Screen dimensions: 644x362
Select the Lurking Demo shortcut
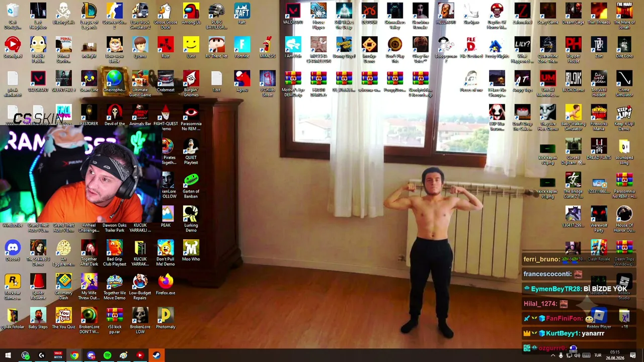click(x=191, y=219)
